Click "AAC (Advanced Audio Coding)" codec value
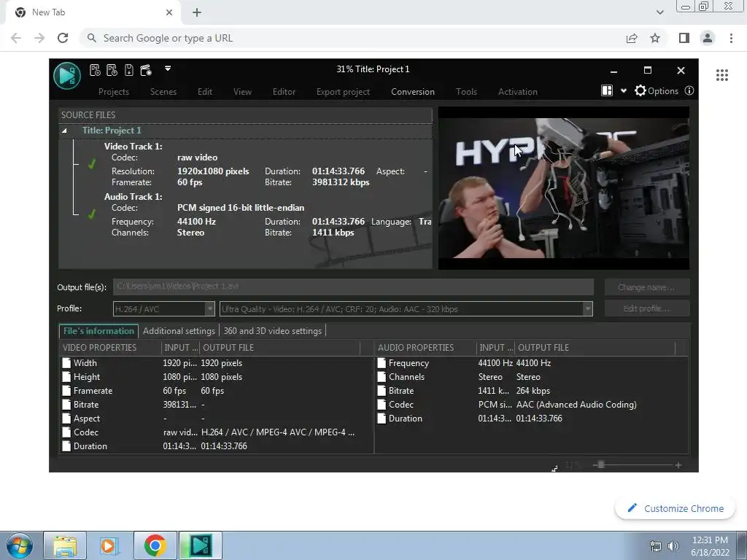 click(x=576, y=404)
